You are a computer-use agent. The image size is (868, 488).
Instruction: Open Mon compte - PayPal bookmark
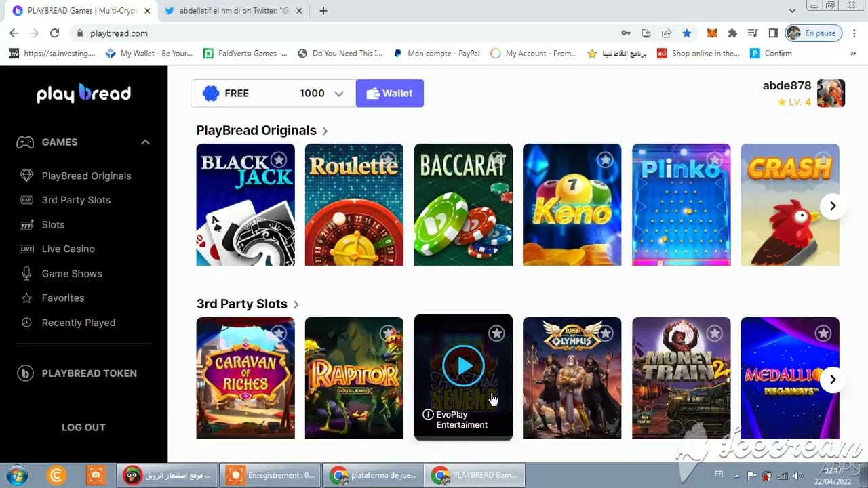(x=437, y=54)
